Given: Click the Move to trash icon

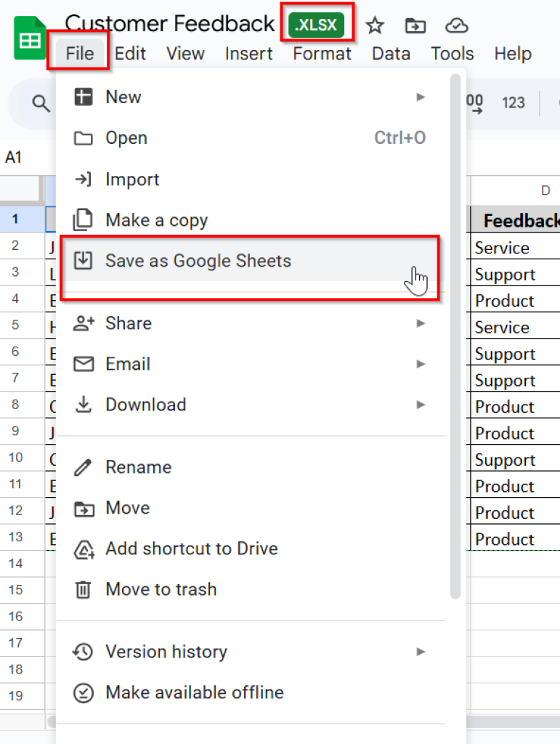Looking at the screenshot, I should tap(85, 589).
